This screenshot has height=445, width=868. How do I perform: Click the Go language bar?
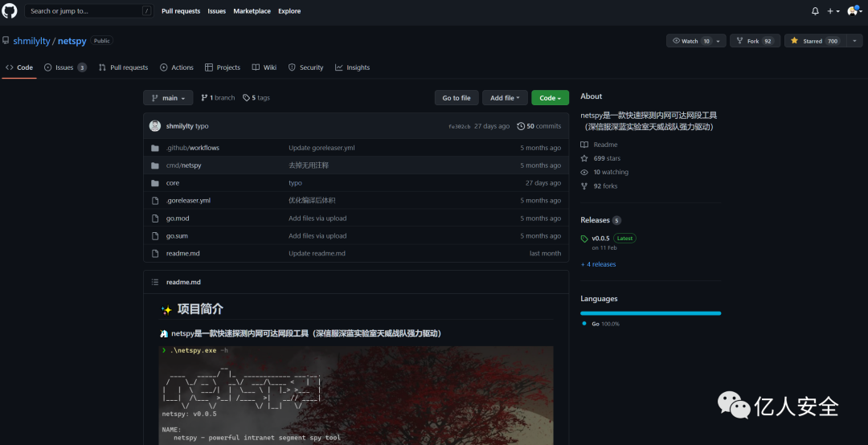click(650, 313)
